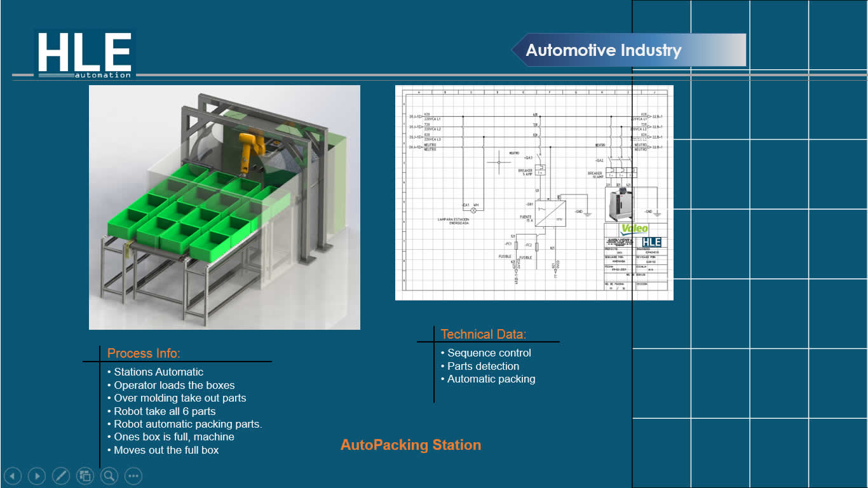Click the 'Automatic packing' bullet text
The width and height of the screenshot is (868, 488).
[x=491, y=379]
